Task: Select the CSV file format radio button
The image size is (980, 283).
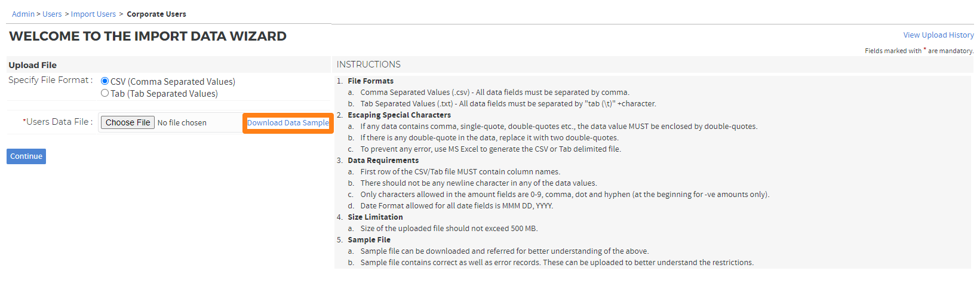Action: coord(105,81)
